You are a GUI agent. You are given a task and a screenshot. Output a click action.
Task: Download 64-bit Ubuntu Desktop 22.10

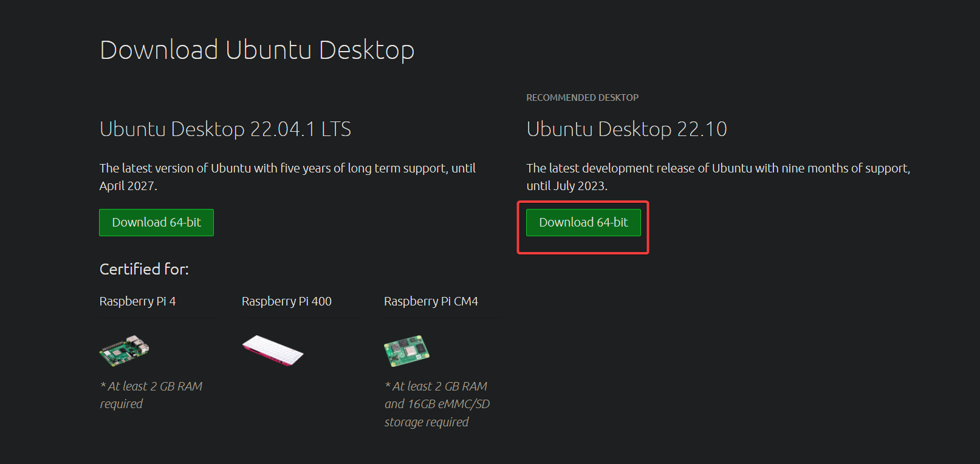tap(583, 222)
